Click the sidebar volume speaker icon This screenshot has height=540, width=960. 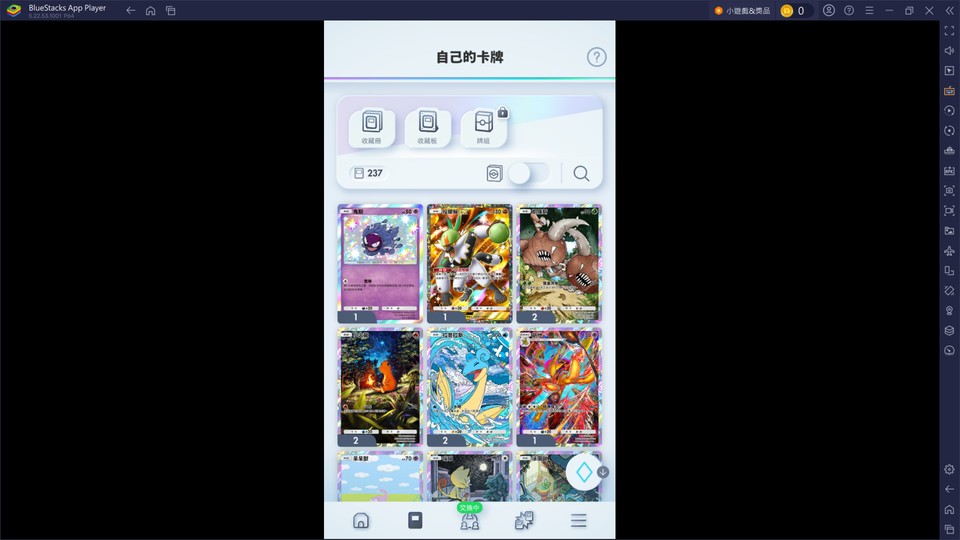[949, 50]
